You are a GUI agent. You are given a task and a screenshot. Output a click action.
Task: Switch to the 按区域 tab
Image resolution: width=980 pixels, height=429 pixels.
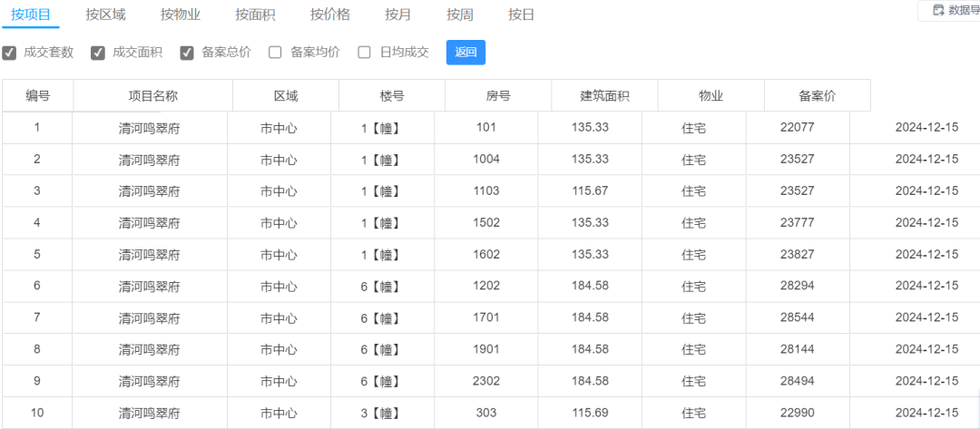point(105,15)
